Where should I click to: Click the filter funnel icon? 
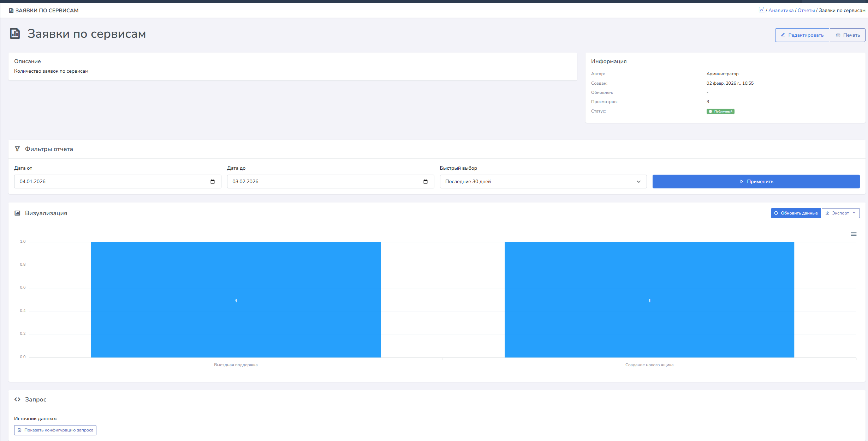pyautogui.click(x=17, y=149)
